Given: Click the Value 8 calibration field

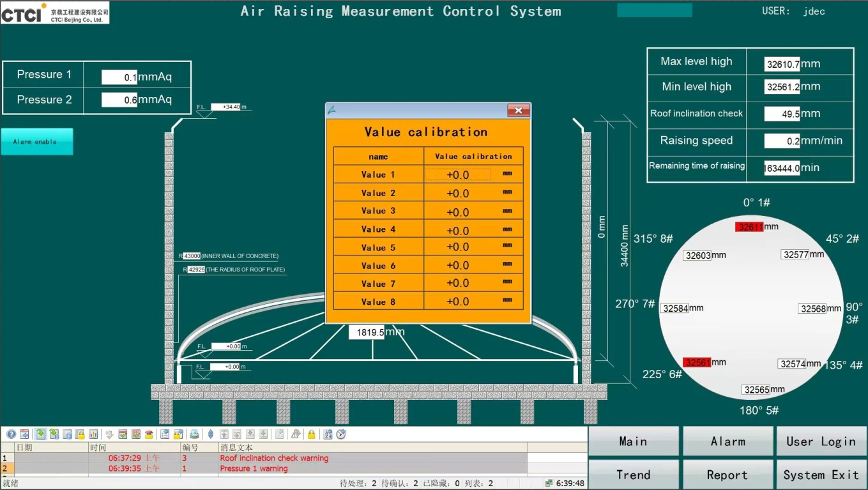Looking at the screenshot, I should (458, 302).
